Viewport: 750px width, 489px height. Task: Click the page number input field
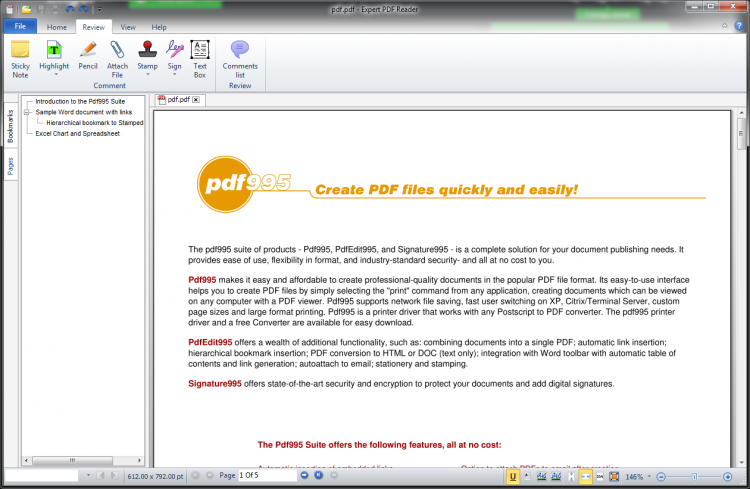coord(267,475)
